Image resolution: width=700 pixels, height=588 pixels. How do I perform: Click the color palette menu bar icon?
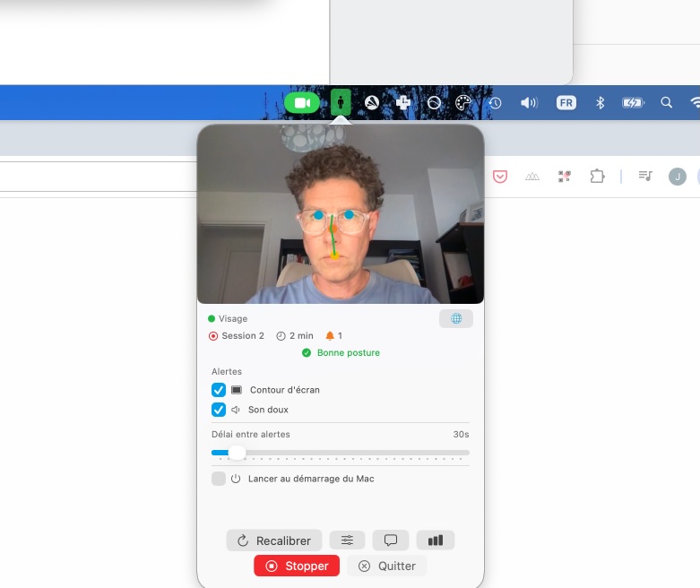point(463,103)
